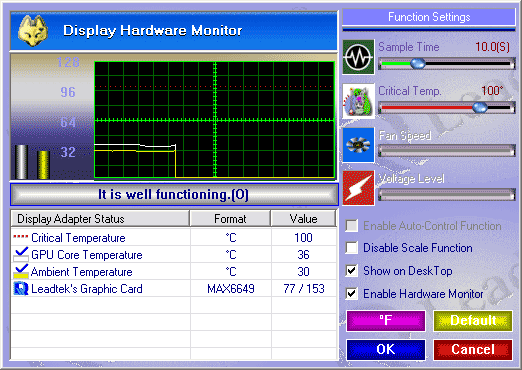Click the fox mascot logo icon
The width and height of the screenshot is (522, 370).
pyautogui.click(x=32, y=31)
